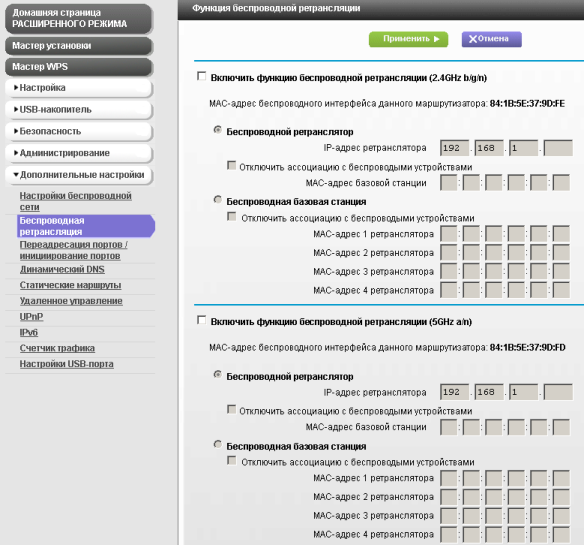584x545 pixels.
Task: Open Динамический DNS link
Action: coord(62,269)
